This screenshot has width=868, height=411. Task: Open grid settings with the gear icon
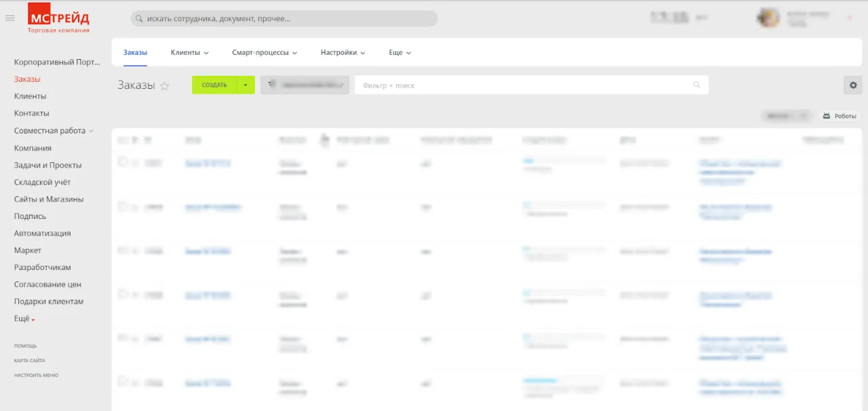click(x=853, y=85)
